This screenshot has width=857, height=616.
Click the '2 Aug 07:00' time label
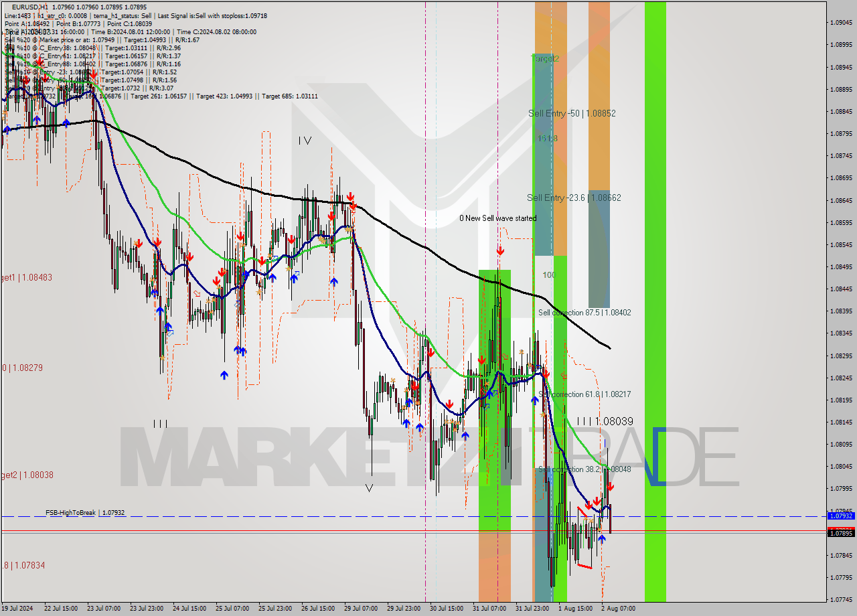click(x=618, y=609)
